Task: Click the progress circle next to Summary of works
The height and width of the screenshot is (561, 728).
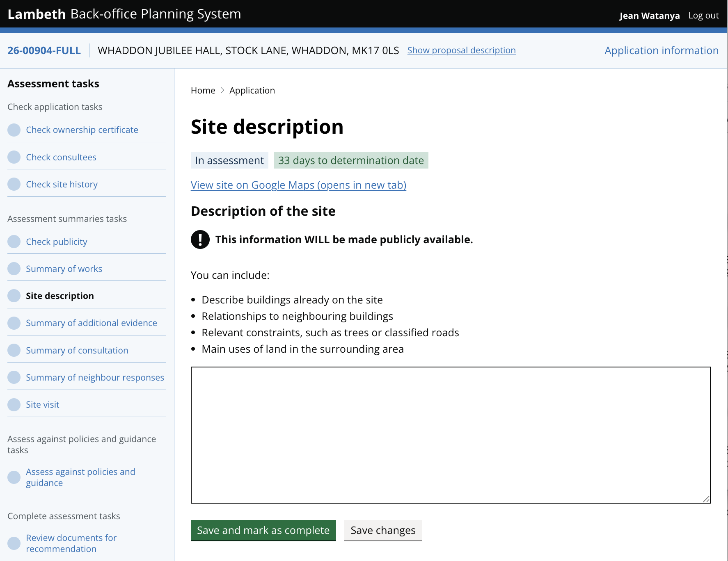Action: [x=14, y=268]
